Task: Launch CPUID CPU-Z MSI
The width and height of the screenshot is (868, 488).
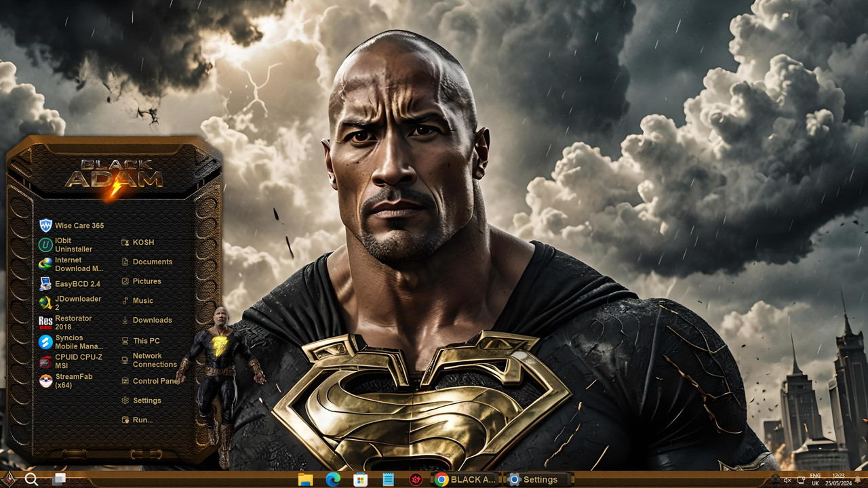Action: tap(72, 361)
